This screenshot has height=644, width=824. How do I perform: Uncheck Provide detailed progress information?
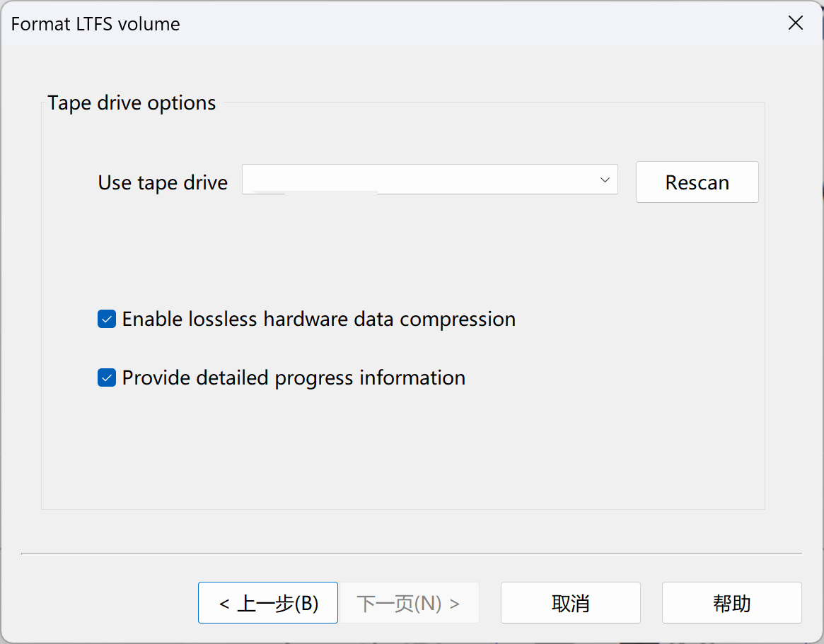click(107, 377)
